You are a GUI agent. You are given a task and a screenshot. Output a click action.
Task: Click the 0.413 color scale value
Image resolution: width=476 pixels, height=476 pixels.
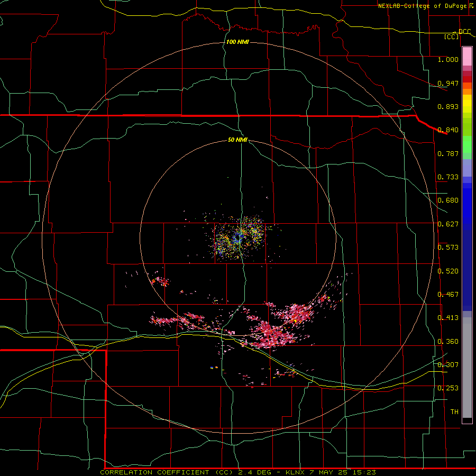click(448, 318)
